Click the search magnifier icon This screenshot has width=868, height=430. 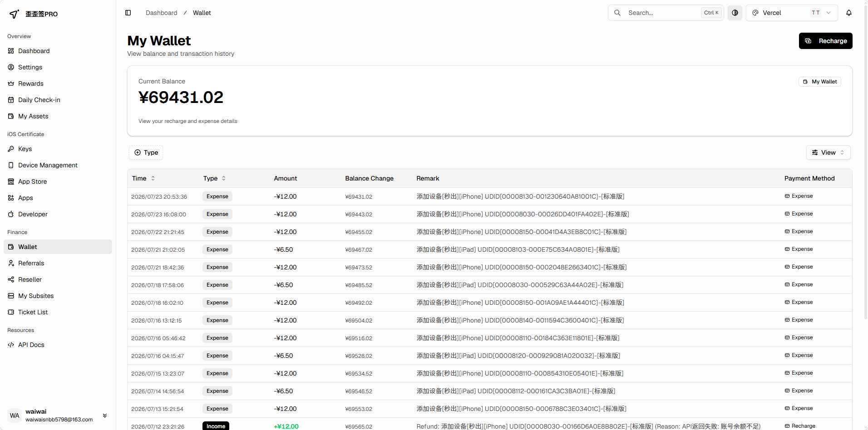coord(617,13)
